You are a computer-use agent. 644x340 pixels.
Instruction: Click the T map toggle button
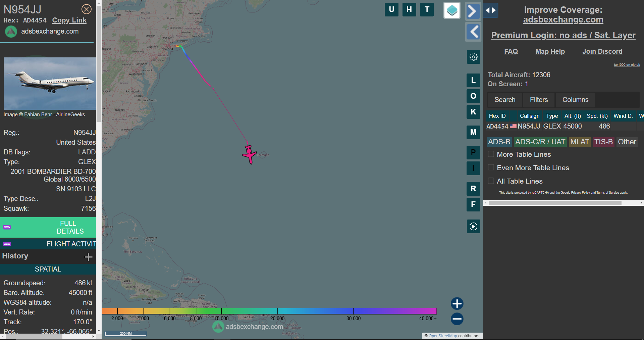(x=427, y=9)
